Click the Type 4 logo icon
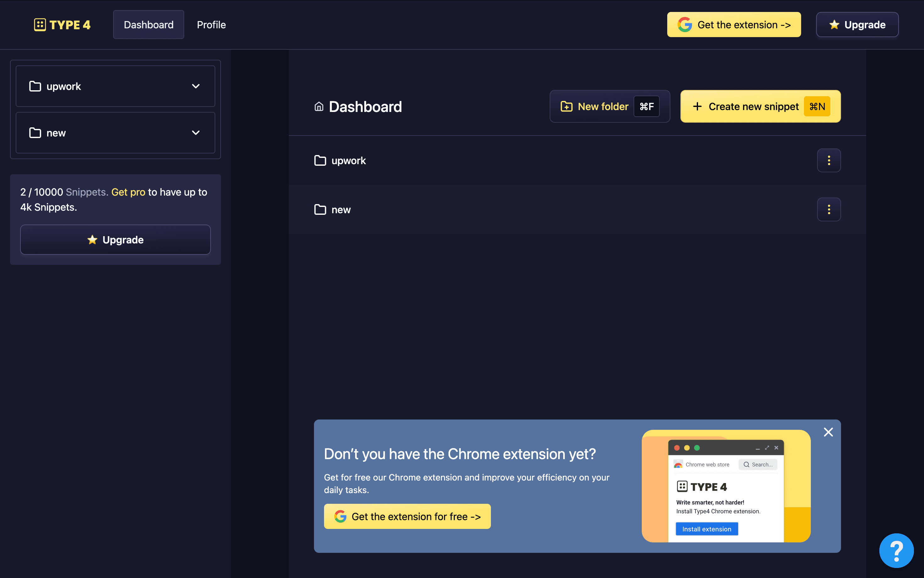This screenshot has height=578, width=924. coord(40,24)
